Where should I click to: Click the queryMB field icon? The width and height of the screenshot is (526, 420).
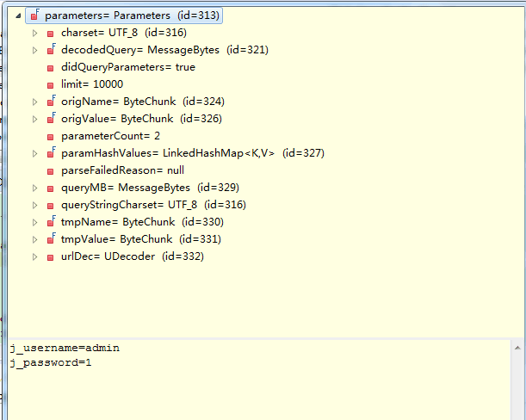click(x=50, y=188)
